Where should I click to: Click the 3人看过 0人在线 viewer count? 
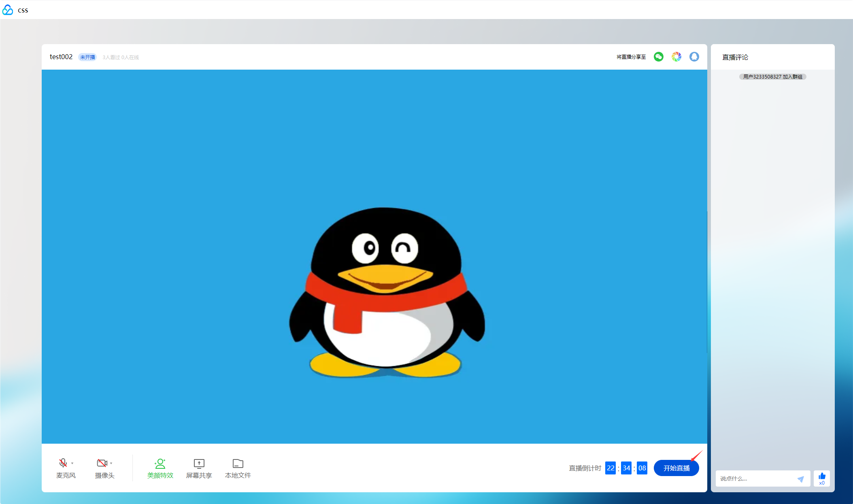coord(121,57)
